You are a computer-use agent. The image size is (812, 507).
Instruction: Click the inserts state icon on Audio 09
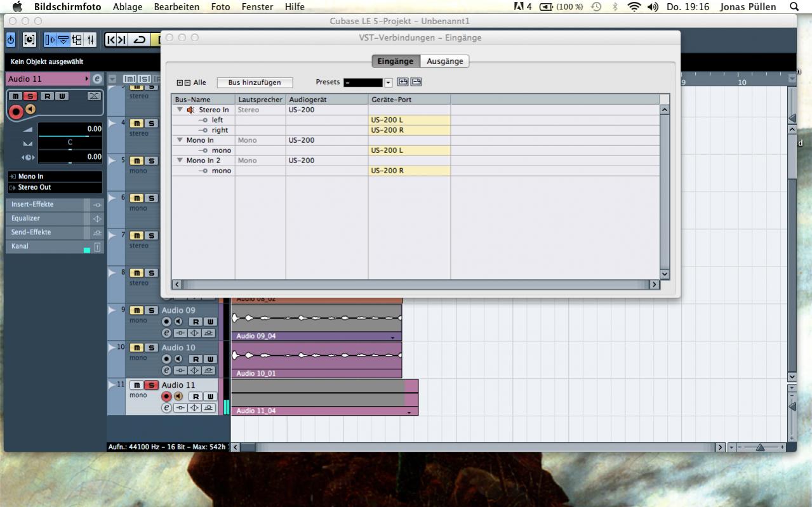pyautogui.click(x=181, y=333)
